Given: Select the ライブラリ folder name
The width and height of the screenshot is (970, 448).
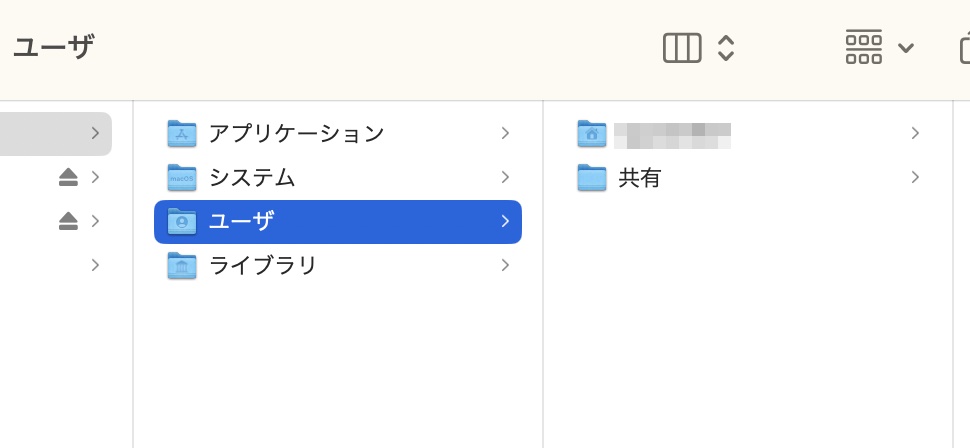Looking at the screenshot, I should (263, 265).
